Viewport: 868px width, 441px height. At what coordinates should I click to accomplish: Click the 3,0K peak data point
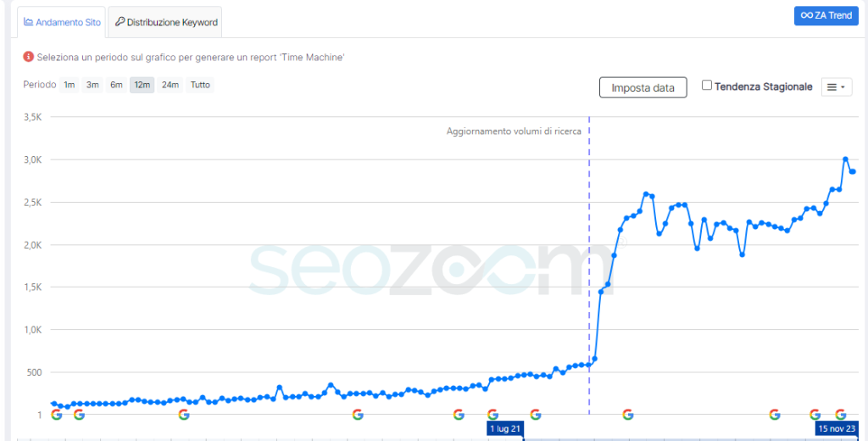[x=845, y=159]
